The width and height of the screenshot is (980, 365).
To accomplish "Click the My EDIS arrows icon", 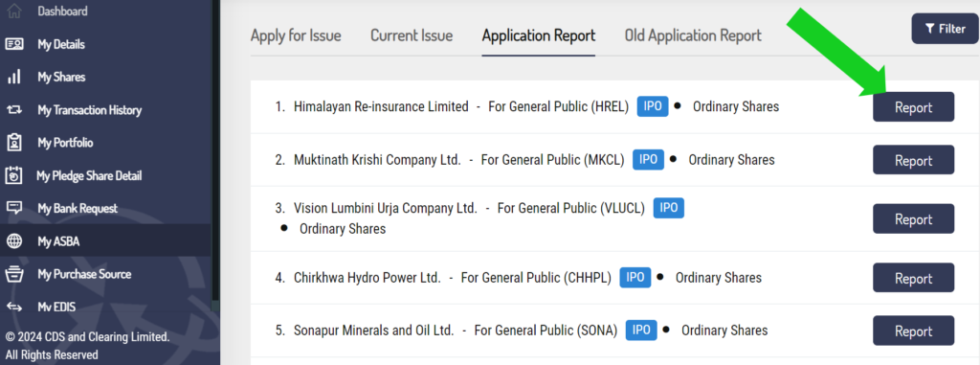I will (13, 307).
